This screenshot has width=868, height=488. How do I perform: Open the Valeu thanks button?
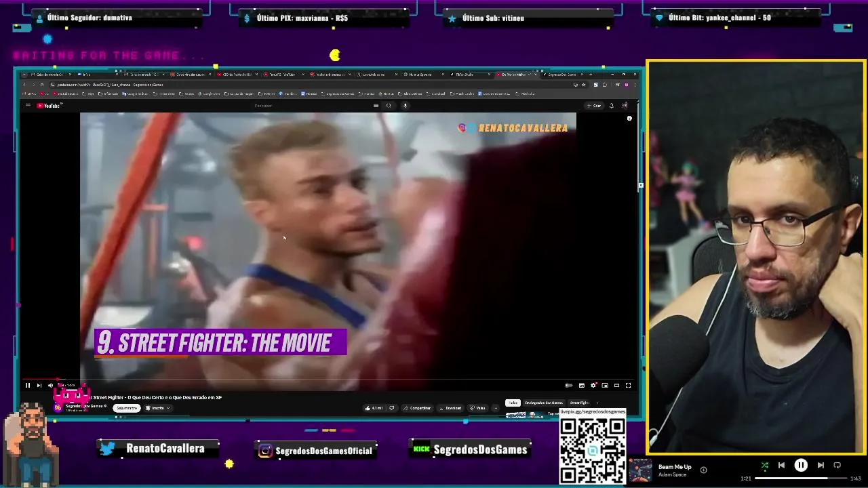477,408
